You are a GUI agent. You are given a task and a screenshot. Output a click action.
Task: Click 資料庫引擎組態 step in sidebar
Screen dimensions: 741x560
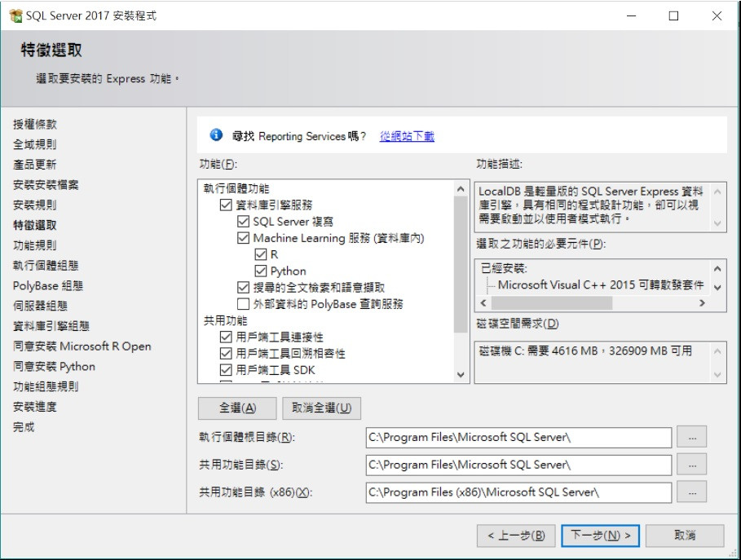click(x=51, y=326)
